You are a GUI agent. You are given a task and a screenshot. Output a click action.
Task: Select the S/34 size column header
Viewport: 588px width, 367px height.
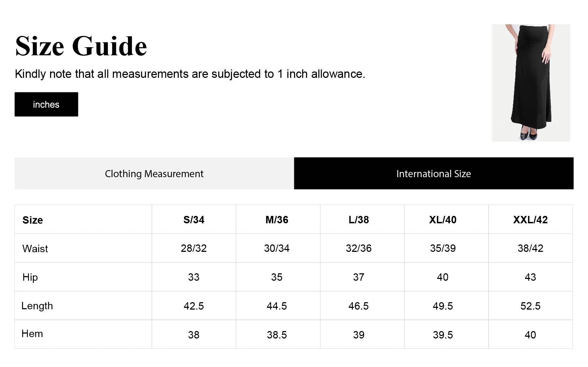click(x=194, y=220)
